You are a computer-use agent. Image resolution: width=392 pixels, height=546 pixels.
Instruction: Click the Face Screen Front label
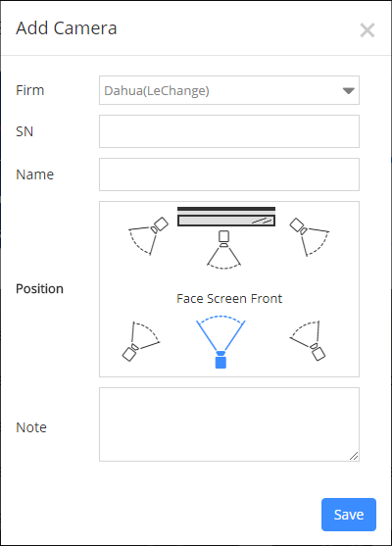(229, 299)
